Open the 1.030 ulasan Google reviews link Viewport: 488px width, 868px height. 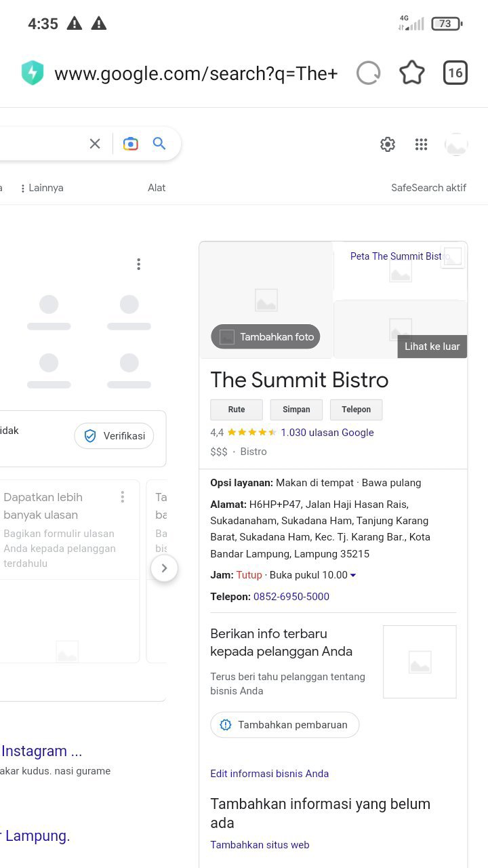point(327,433)
